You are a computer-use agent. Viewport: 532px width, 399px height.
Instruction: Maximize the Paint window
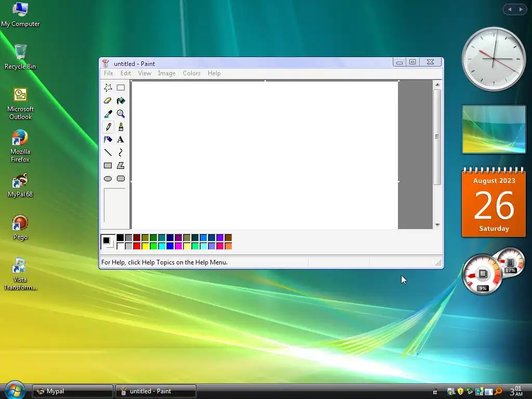[x=413, y=62]
